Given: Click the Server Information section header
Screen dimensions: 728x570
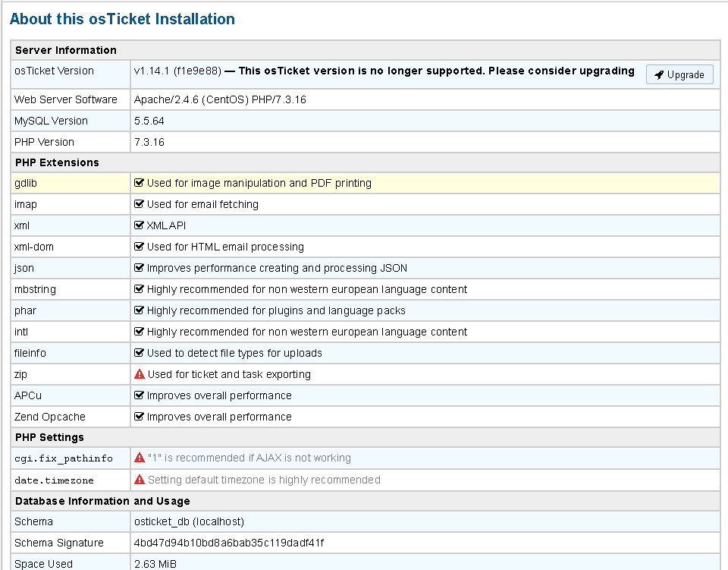Looking at the screenshot, I should (66, 50).
